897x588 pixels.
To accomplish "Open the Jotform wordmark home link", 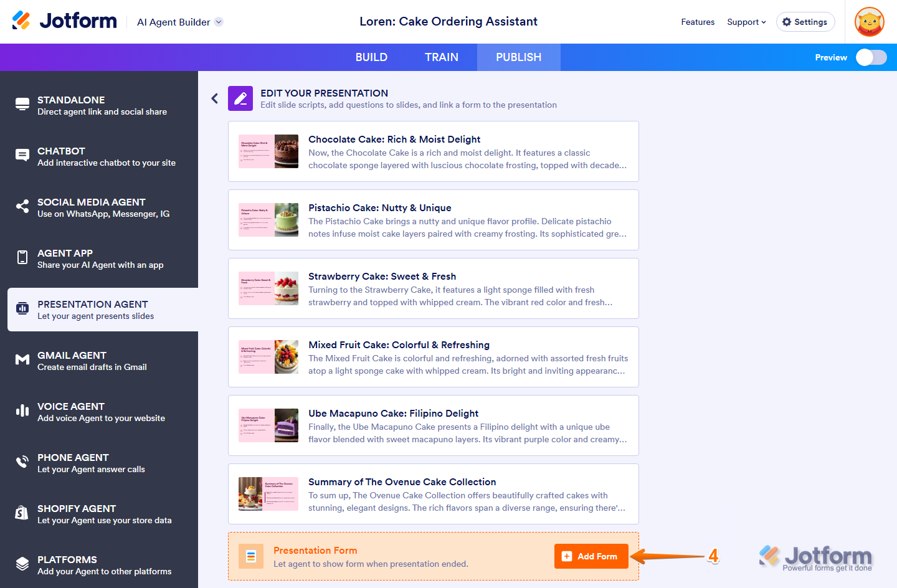I will coord(78,21).
